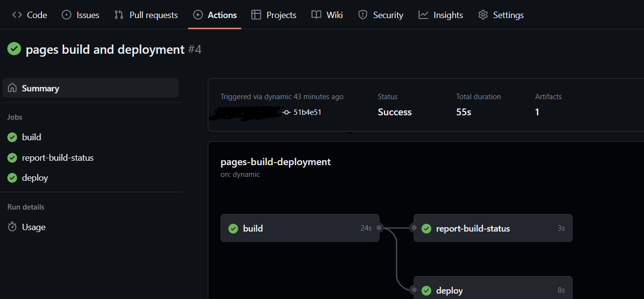This screenshot has width=644, height=299.
Task: Click the artifacts count 1
Action: [x=537, y=112]
